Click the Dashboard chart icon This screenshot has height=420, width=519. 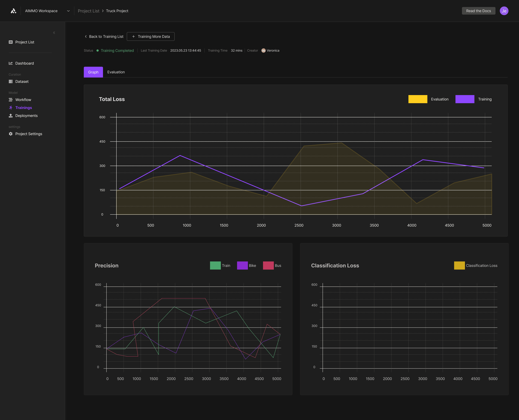tap(11, 63)
